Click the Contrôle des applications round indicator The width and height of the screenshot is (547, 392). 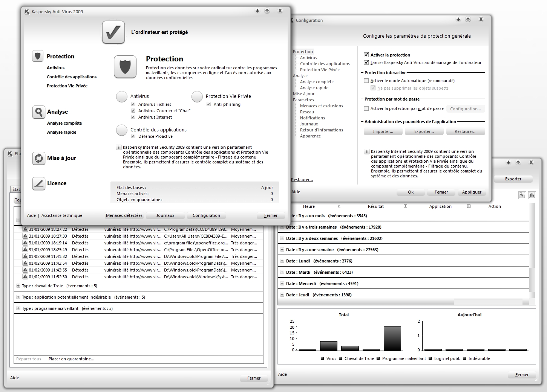click(122, 130)
